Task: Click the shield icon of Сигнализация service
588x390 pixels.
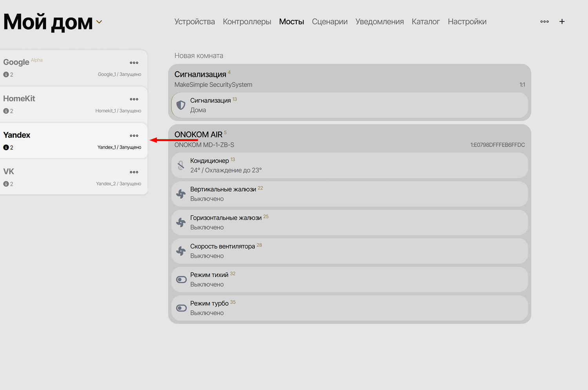Action: [x=181, y=105]
